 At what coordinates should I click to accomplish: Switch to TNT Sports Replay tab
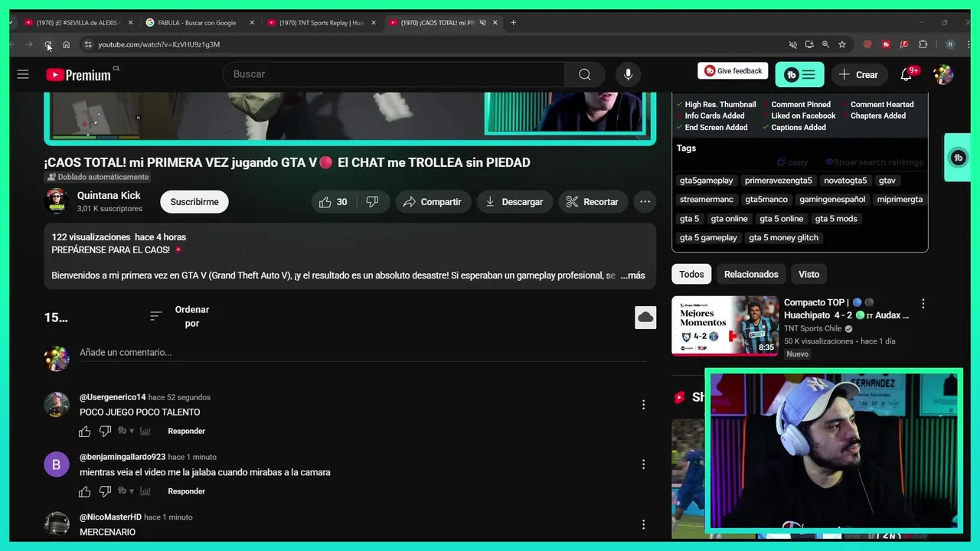point(322,22)
